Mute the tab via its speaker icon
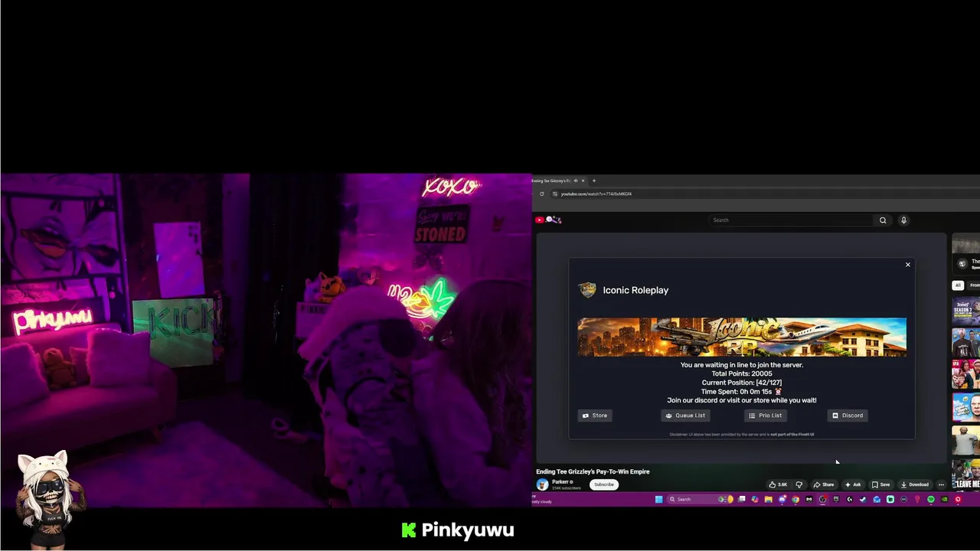Screen dimensions: 980x551 [x=575, y=181]
